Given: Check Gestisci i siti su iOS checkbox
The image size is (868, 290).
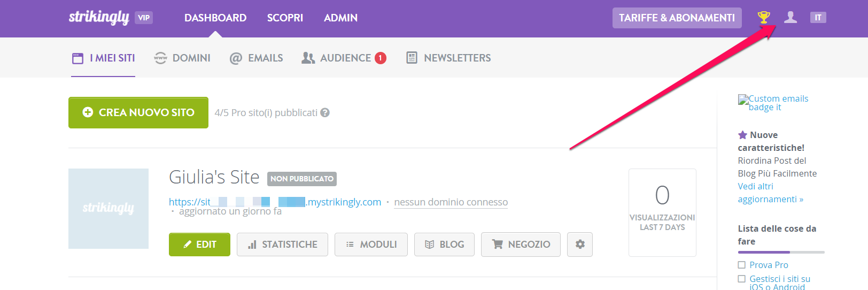Looking at the screenshot, I should tap(741, 279).
